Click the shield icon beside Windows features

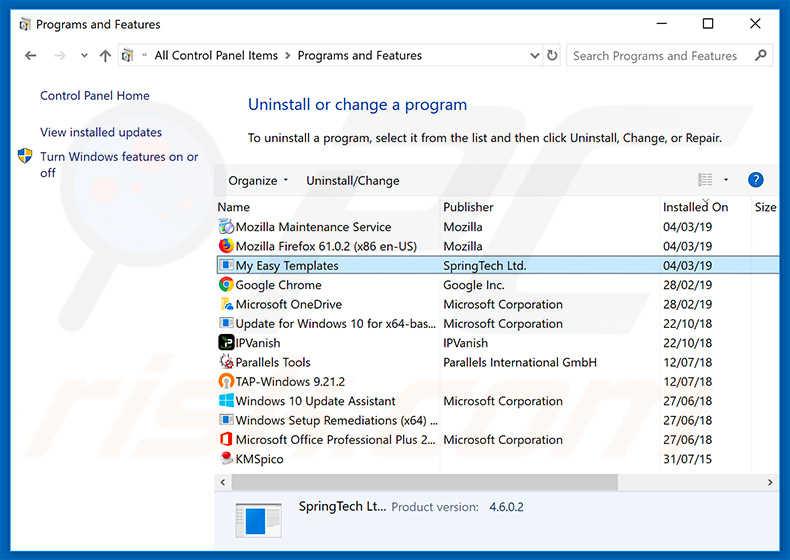pos(25,156)
